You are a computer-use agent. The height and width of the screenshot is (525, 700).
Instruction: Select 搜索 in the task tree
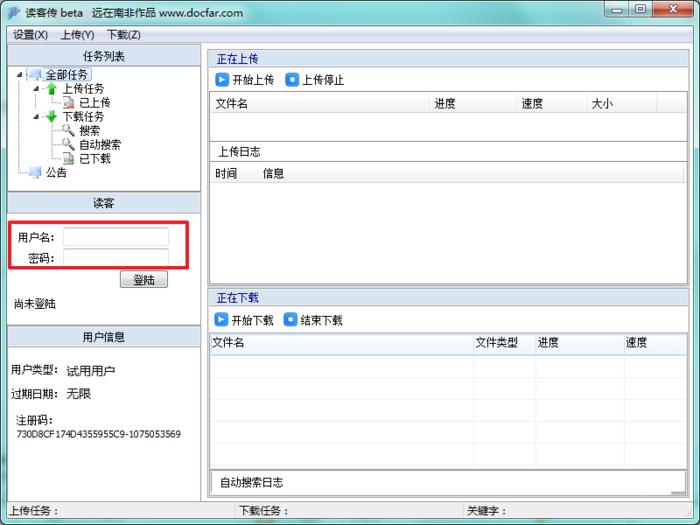point(89,130)
